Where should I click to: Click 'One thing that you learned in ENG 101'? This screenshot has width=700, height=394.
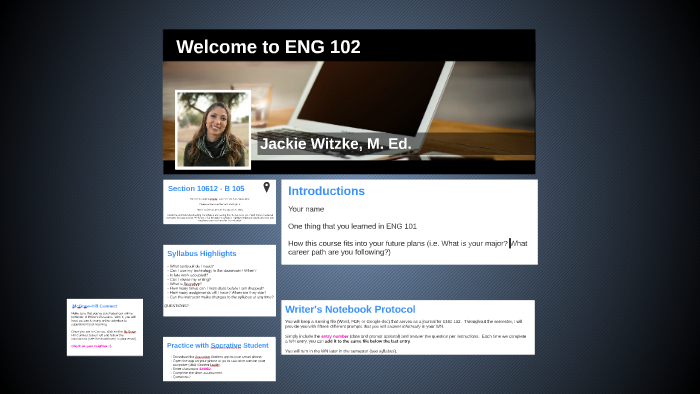click(x=352, y=226)
